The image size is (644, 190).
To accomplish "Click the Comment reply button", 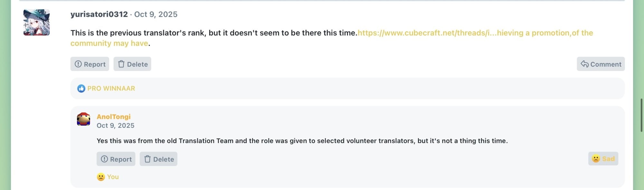I will point(601,64).
